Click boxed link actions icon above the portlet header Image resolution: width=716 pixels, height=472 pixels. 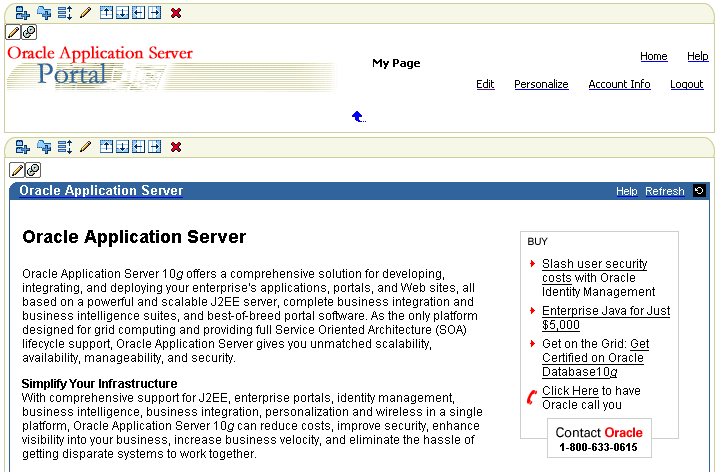click(x=33, y=170)
